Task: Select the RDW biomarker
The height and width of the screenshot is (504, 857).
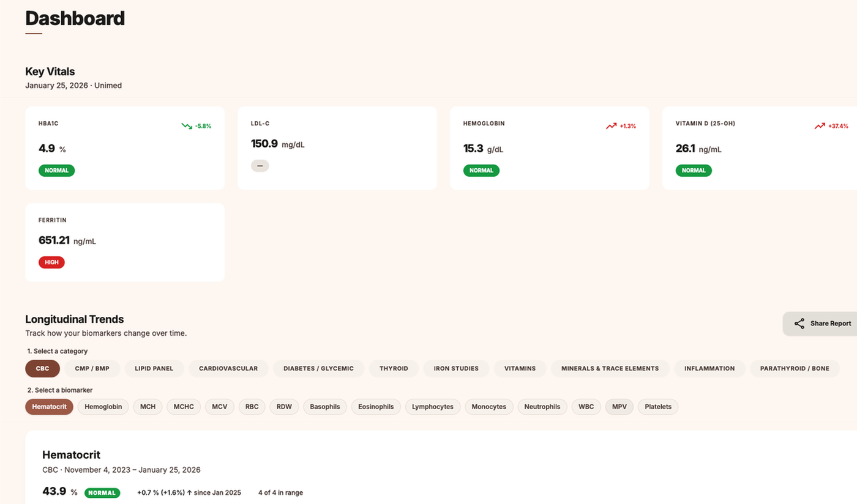Action: point(284,407)
